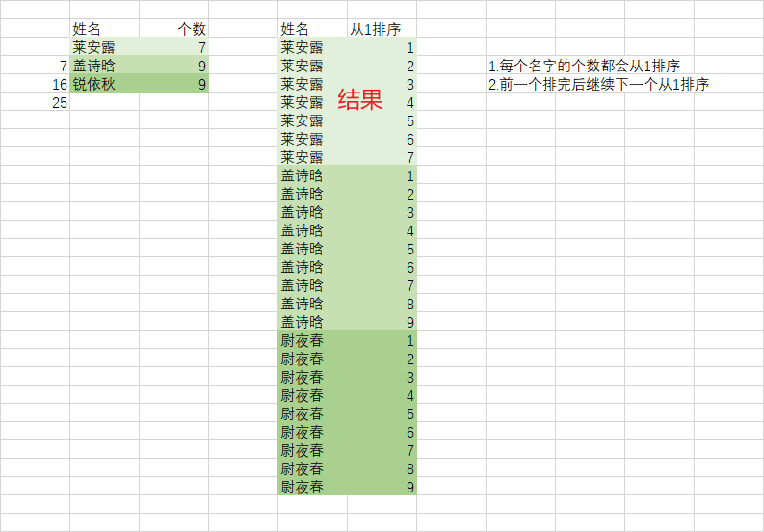Select the 姓名 header beside the 从1排序 header
Screen dimensions: 764x532
click(312, 29)
